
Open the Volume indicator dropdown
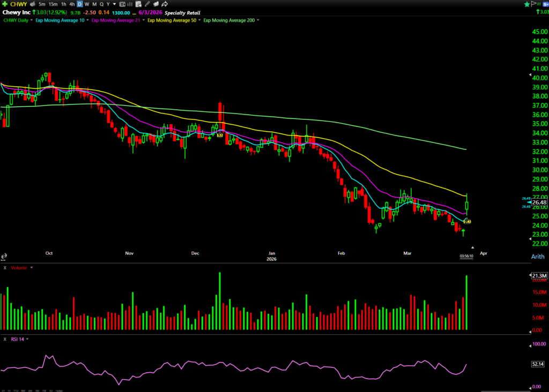coord(31,267)
